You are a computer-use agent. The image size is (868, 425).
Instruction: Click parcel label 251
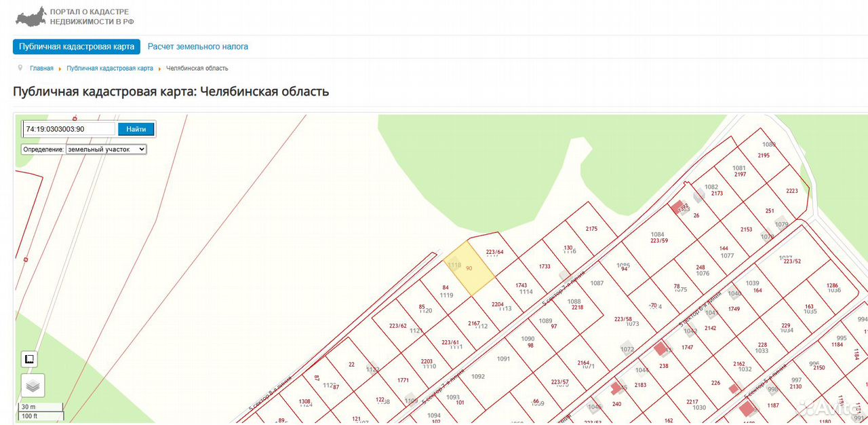click(x=770, y=210)
